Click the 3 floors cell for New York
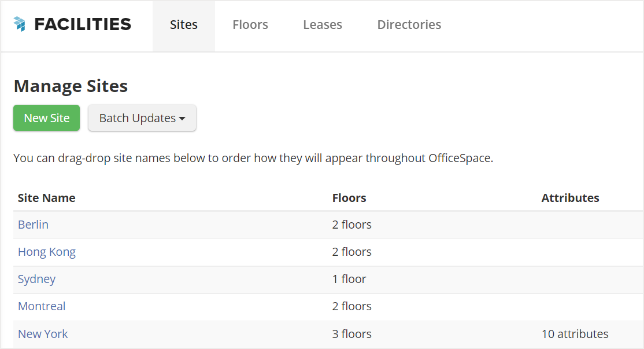 point(351,334)
